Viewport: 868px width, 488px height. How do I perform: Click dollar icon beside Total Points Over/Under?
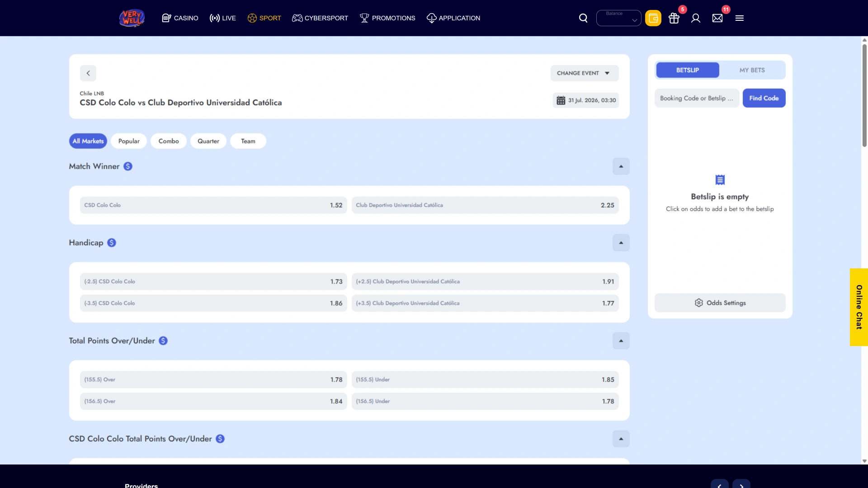[163, 341]
